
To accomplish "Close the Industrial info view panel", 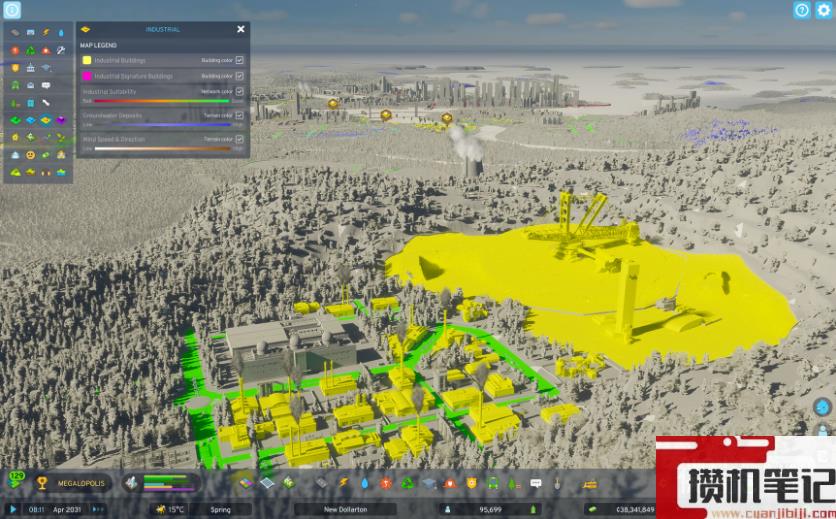I will click(241, 29).
